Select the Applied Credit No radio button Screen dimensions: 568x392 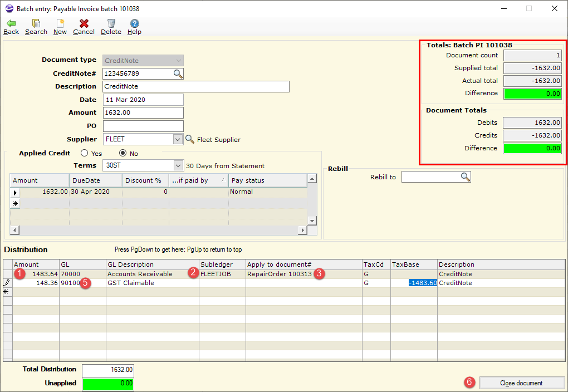(x=123, y=153)
